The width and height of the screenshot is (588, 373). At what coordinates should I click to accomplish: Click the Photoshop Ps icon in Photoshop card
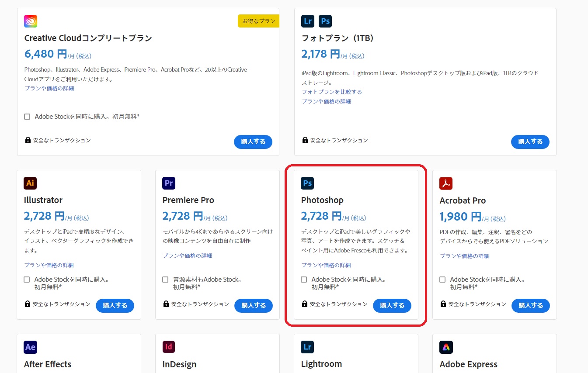[307, 183]
